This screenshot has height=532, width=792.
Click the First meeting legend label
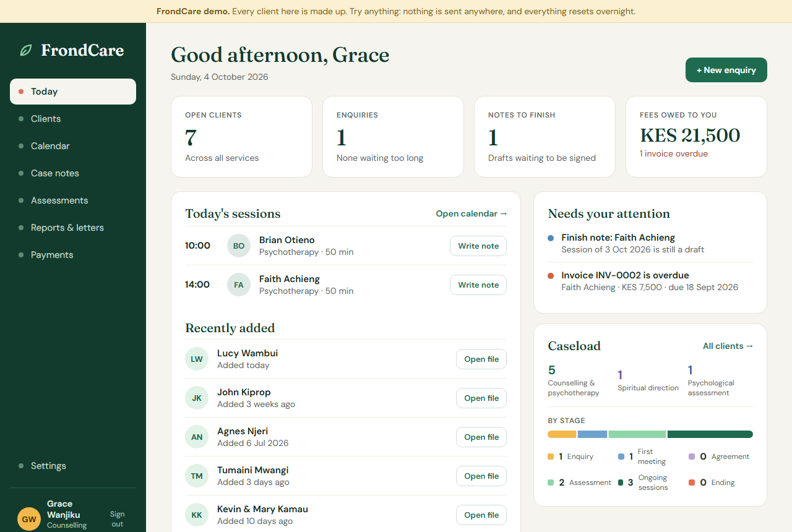pyautogui.click(x=652, y=457)
